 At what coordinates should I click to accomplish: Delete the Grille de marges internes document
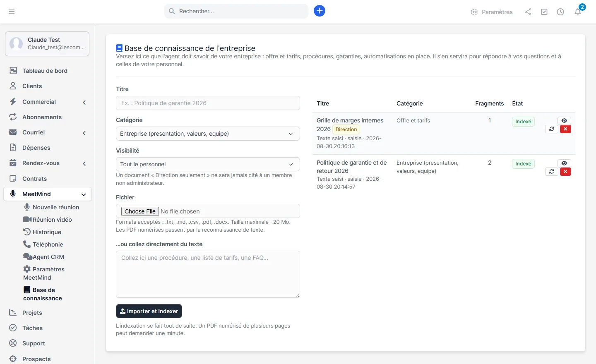(x=565, y=129)
